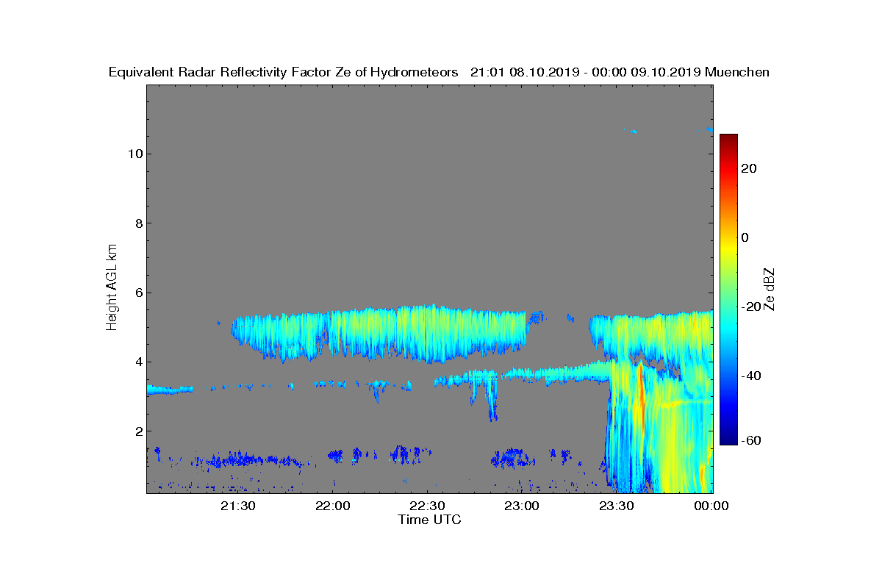Click the height tick label 10
Screen dimensions: 882x588
tap(134, 154)
